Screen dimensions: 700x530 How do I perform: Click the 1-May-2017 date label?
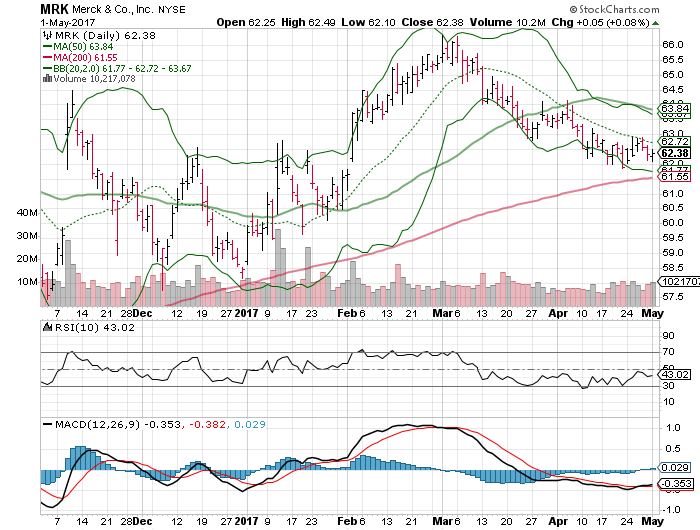(67, 22)
